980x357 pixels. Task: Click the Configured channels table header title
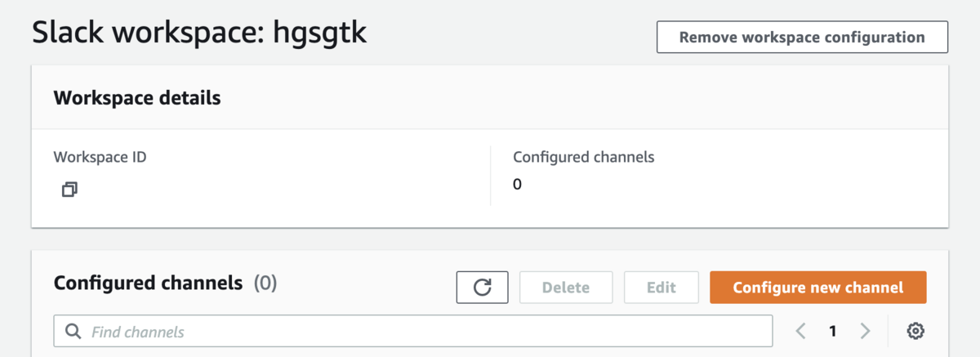coord(149,283)
